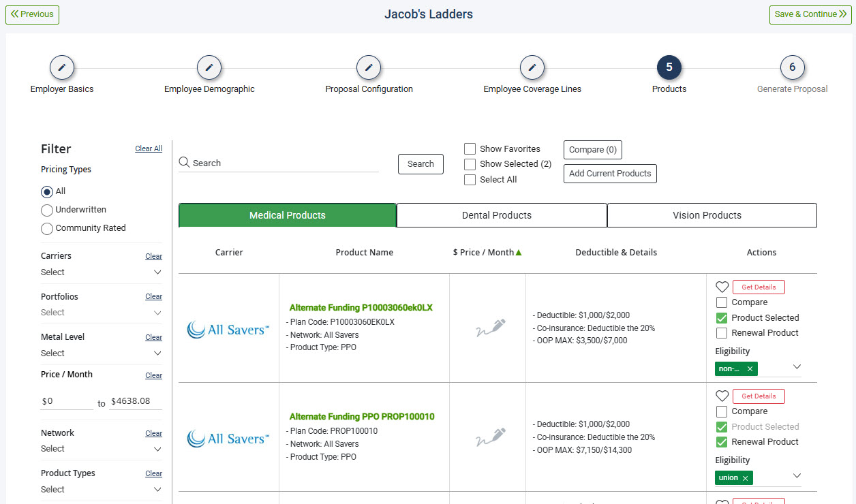Switch to the Dental Products tab
856x504 pixels.
501,215
